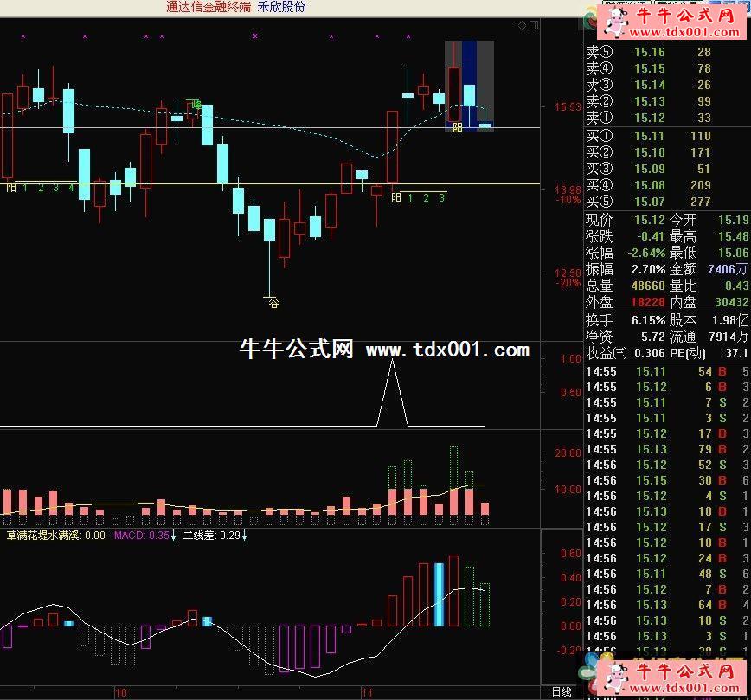Open the 日线 period selector

[562, 691]
